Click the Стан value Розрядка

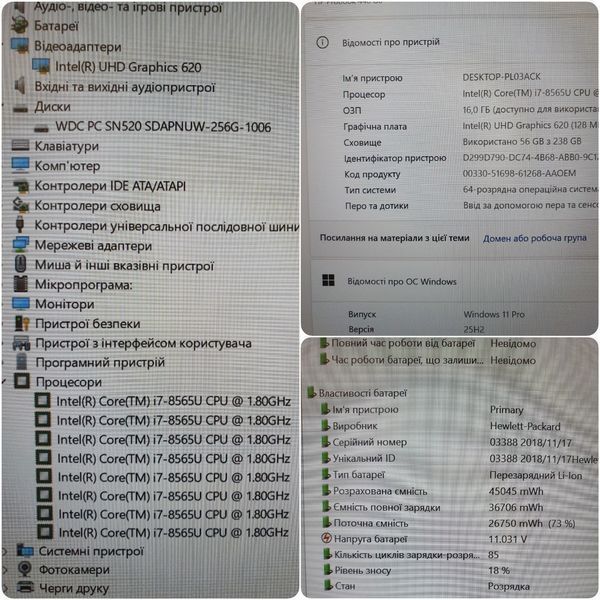click(x=509, y=586)
